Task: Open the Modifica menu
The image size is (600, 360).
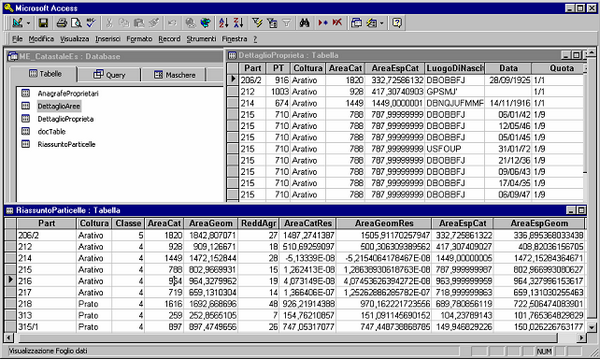Action: (x=41, y=39)
